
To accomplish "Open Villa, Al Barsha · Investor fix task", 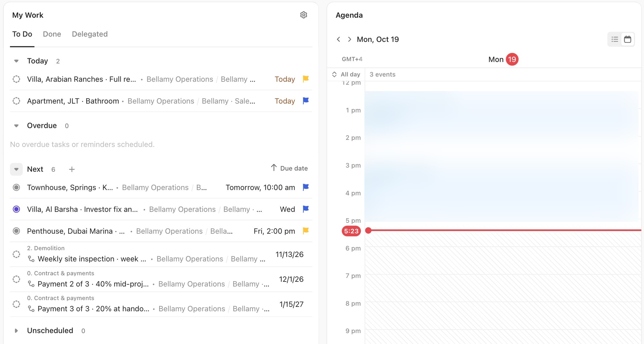I will pyautogui.click(x=82, y=209).
